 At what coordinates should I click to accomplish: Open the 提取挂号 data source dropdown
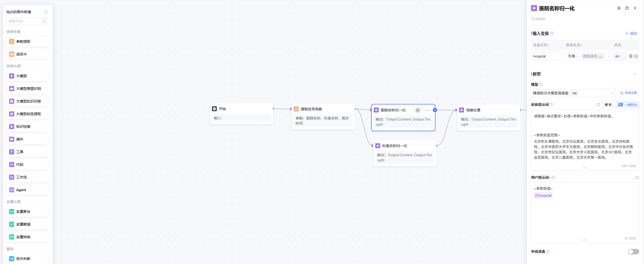(596, 56)
